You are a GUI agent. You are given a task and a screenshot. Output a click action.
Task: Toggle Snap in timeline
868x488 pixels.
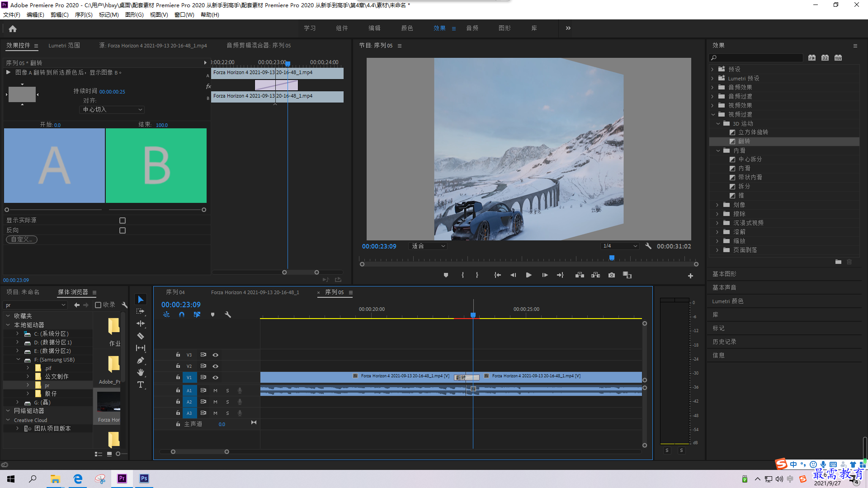click(x=181, y=314)
